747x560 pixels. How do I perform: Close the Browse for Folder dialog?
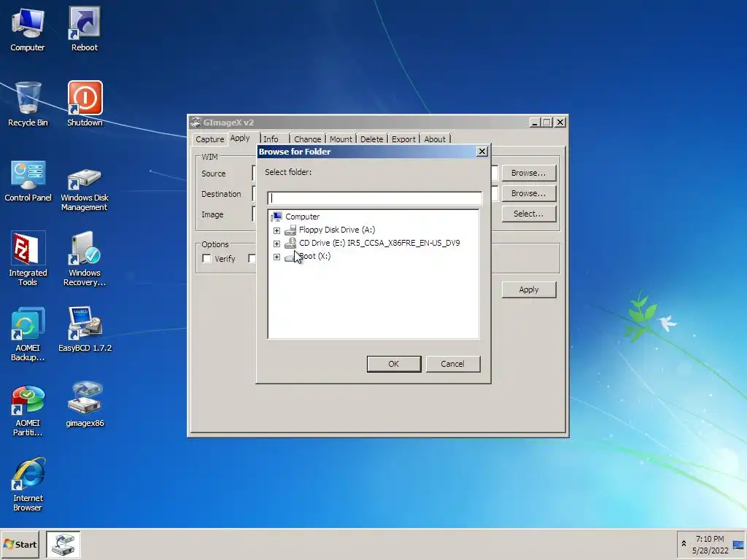[481, 152]
